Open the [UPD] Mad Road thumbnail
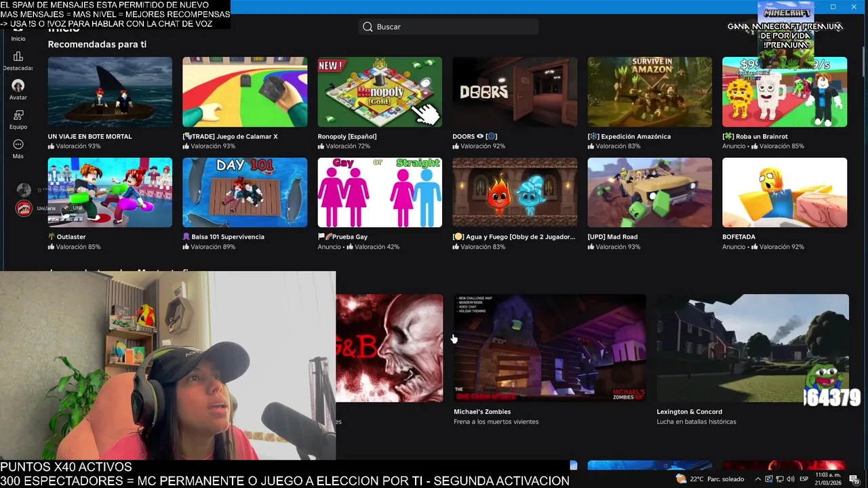 click(650, 192)
